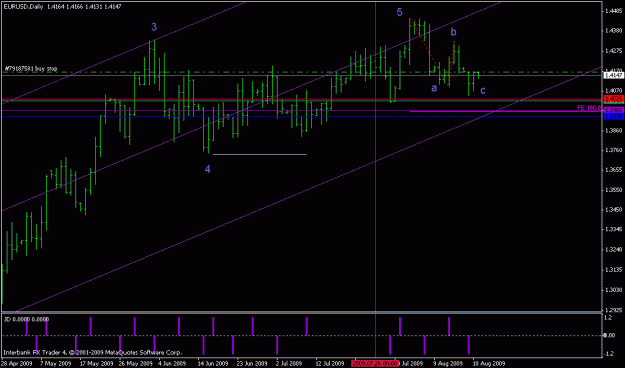
Task: Click the "7 May 2009" date label
Action: pos(55,364)
